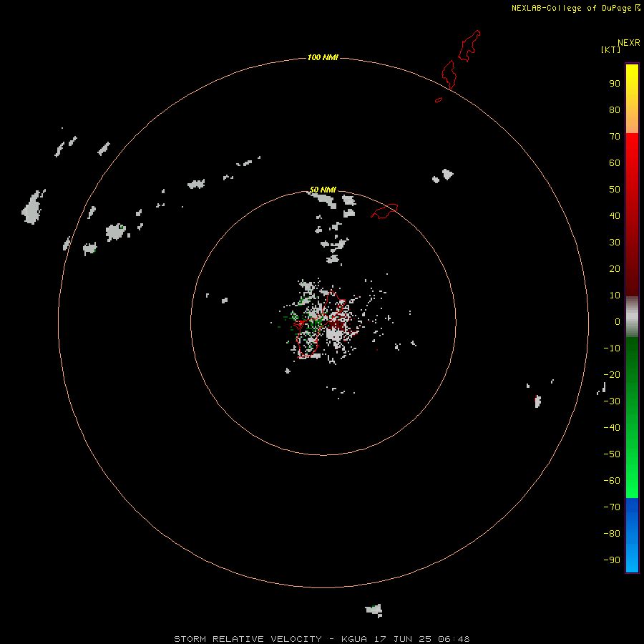Click the -50 value on velocity scale
The image size is (644, 644).
coord(612,454)
